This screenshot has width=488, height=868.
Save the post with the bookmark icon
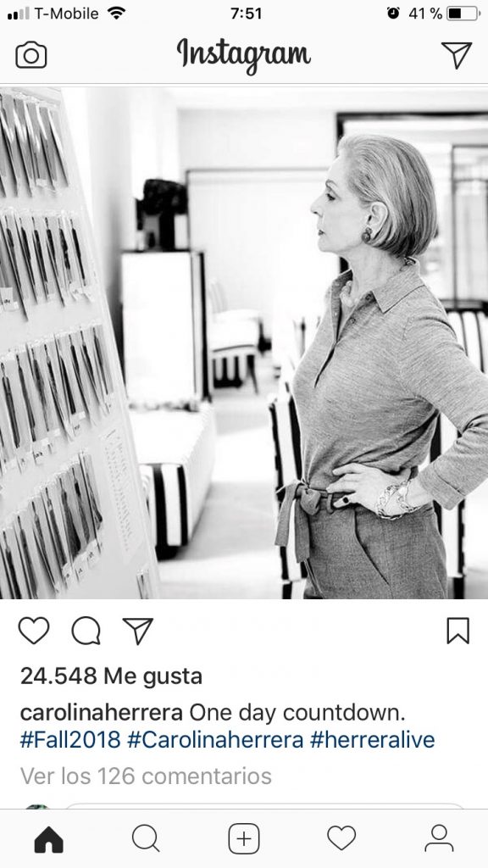(x=457, y=631)
